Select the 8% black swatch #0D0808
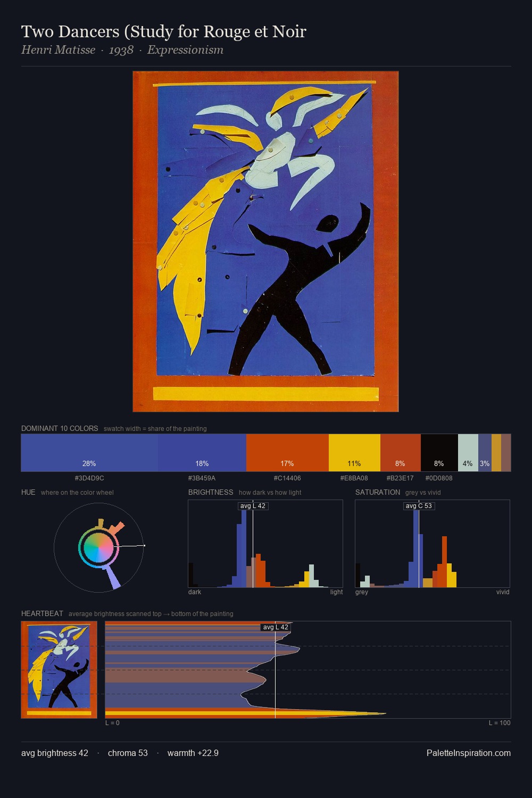This screenshot has width=532, height=798. 439,453
